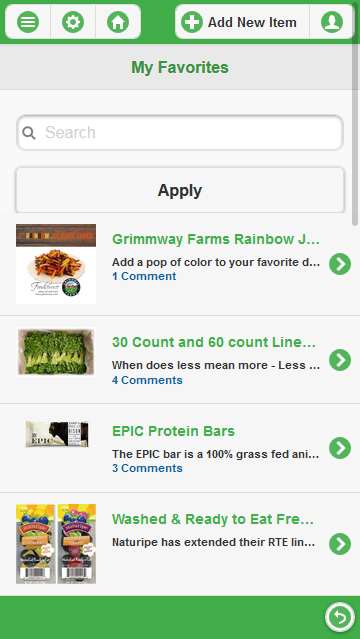Viewport: 360px width, 639px height.
Task: Expand Washed & Ready to Eat chevron
Action: [340, 544]
